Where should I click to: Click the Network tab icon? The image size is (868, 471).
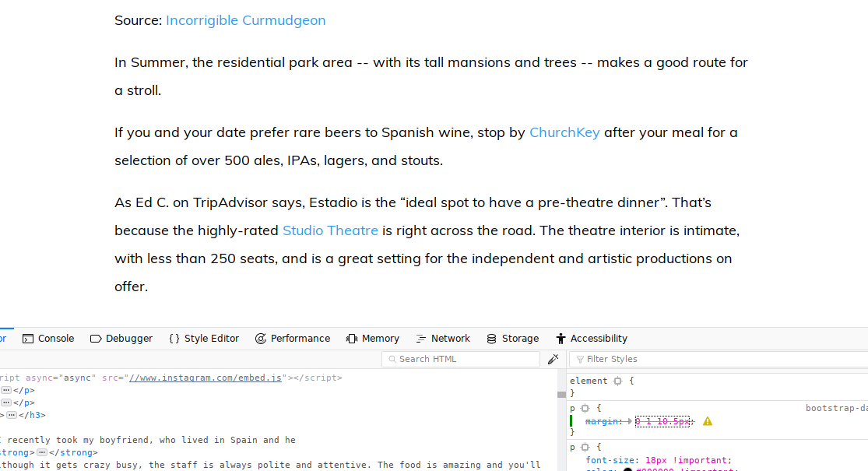(x=421, y=339)
